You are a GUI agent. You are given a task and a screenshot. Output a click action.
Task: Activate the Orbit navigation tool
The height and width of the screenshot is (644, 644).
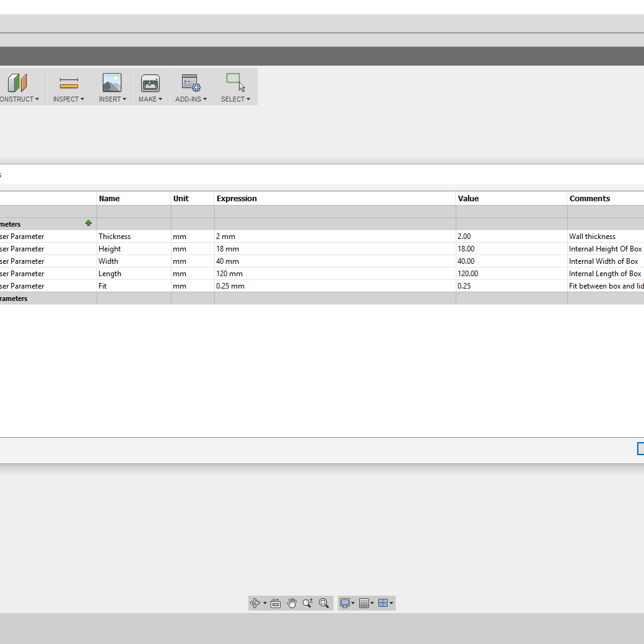tap(255, 603)
